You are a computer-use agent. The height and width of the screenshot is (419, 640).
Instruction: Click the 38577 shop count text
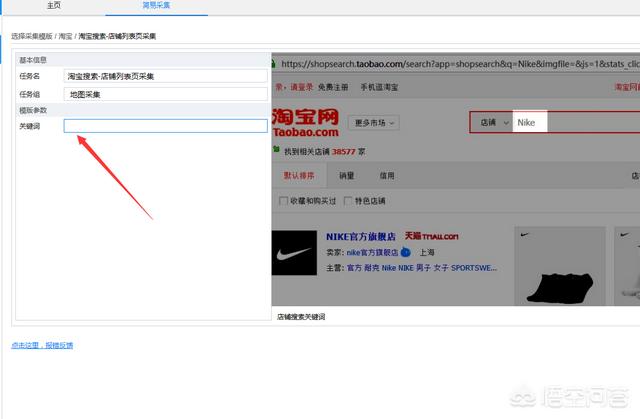[343, 152]
